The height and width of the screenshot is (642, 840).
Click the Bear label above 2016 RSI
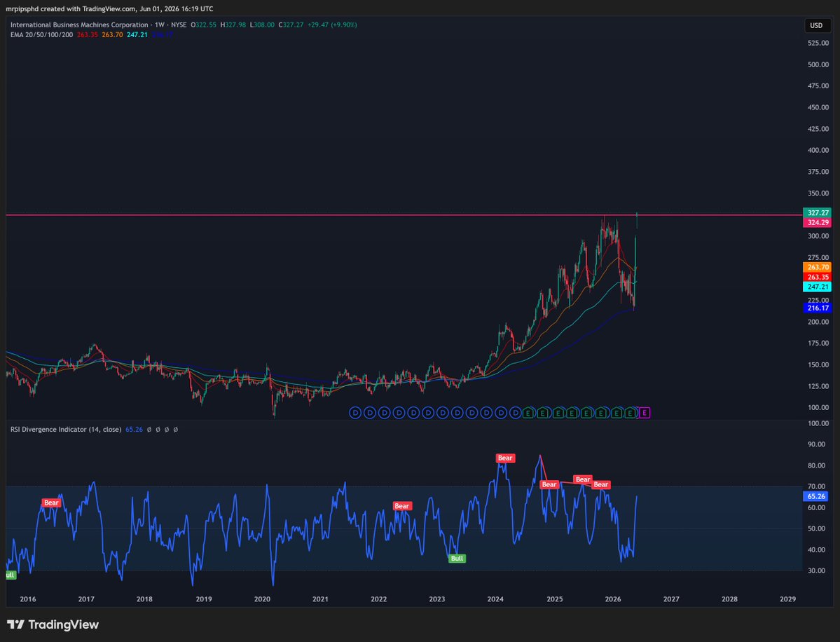point(51,503)
